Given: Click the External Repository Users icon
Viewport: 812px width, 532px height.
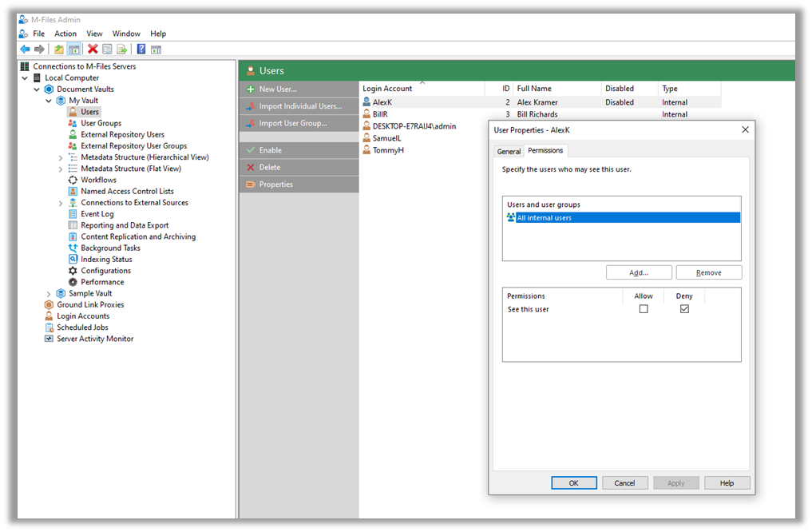Looking at the screenshot, I should [x=73, y=135].
